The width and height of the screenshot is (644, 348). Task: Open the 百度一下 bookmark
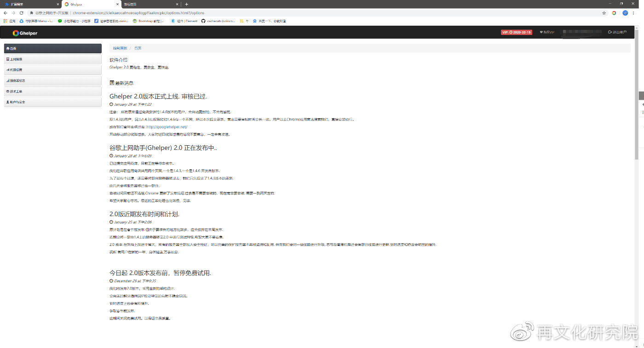click(x=269, y=21)
